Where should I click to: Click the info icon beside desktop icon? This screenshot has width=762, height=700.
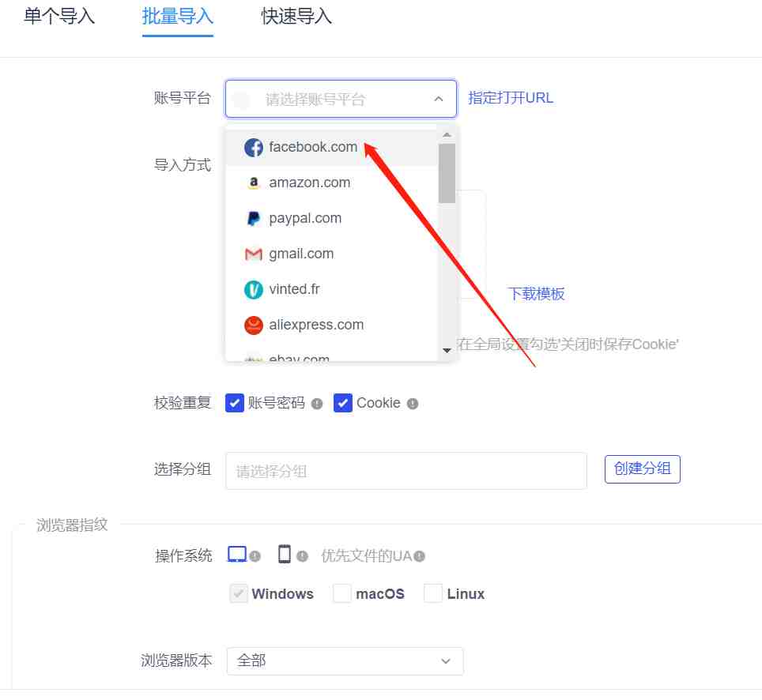click(x=255, y=556)
